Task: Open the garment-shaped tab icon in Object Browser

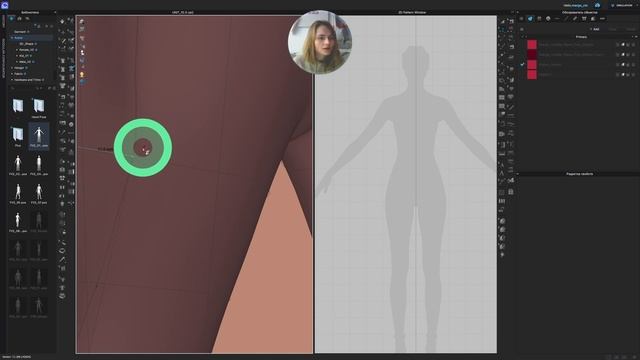Action: [584, 19]
